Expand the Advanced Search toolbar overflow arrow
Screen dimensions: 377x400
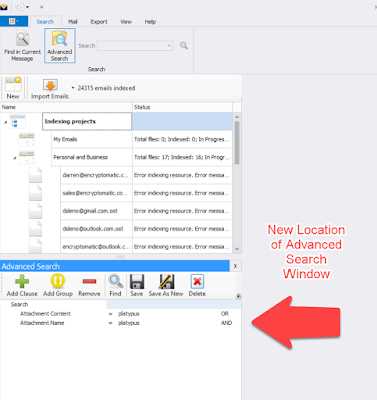point(239,296)
